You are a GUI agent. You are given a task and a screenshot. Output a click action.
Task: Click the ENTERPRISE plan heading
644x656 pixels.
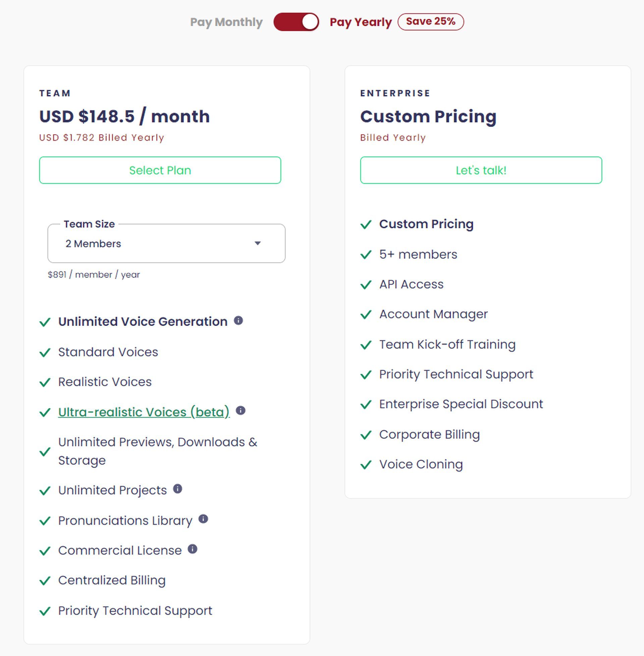(395, 93)
